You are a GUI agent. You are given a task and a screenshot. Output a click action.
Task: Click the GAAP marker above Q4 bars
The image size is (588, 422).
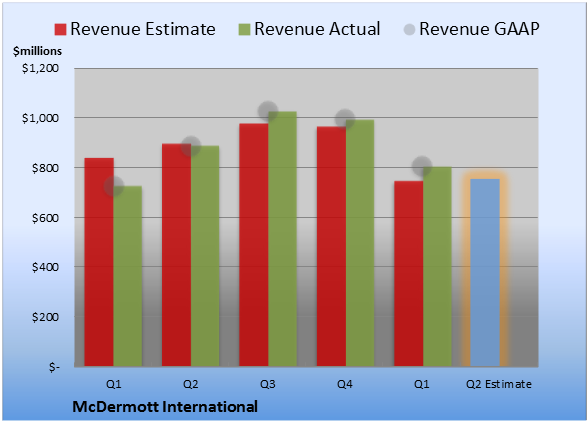point(345,119)
